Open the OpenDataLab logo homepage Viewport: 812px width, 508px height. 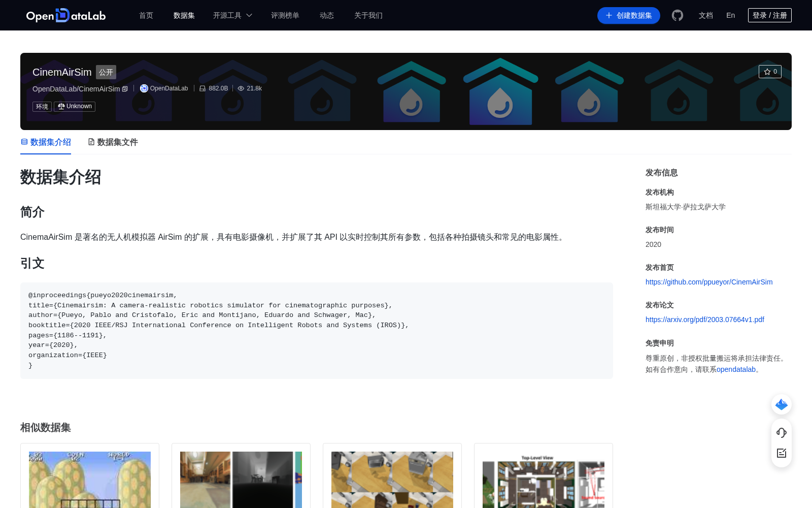tap(66, 15)
